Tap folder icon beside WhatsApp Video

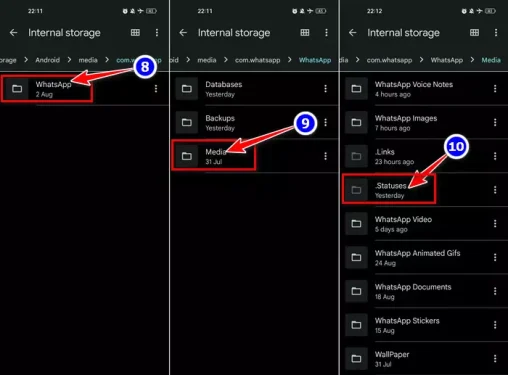pyautogui.click(x=356, y=224)
